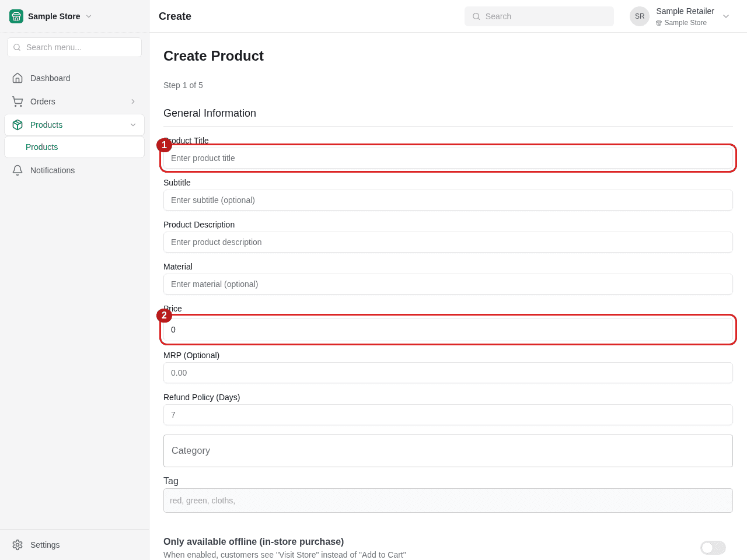Click into the Subtitle field
This screenshot has height=560, width=747.
(x=448, y=200)
